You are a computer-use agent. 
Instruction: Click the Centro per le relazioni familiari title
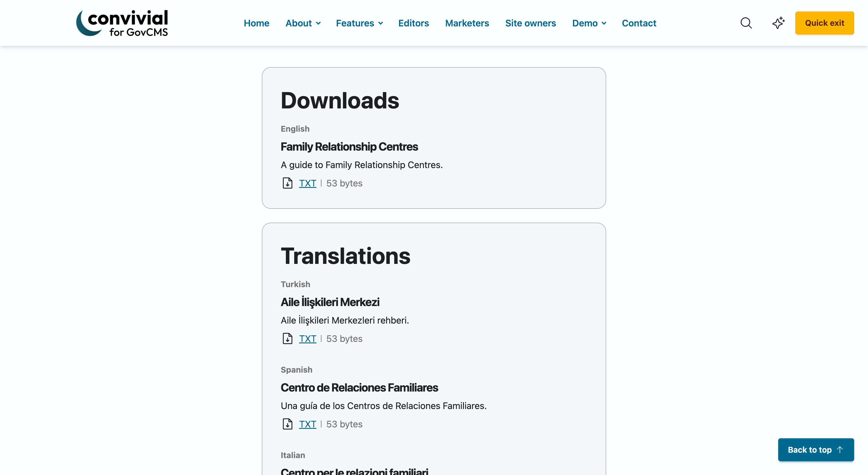354,471
